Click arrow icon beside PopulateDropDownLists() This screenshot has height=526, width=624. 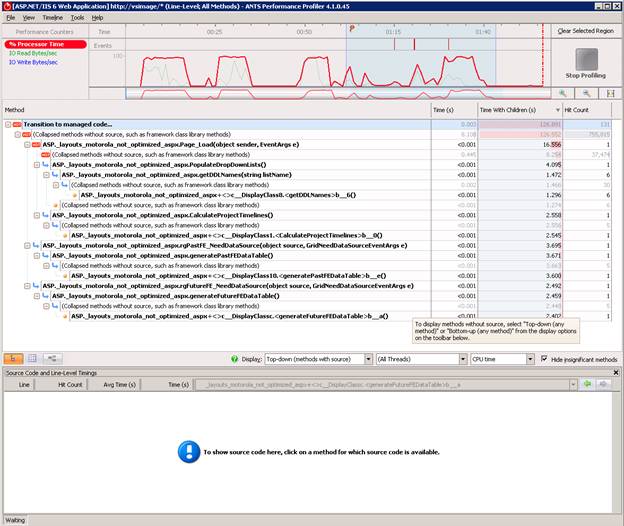pos(46,165)
